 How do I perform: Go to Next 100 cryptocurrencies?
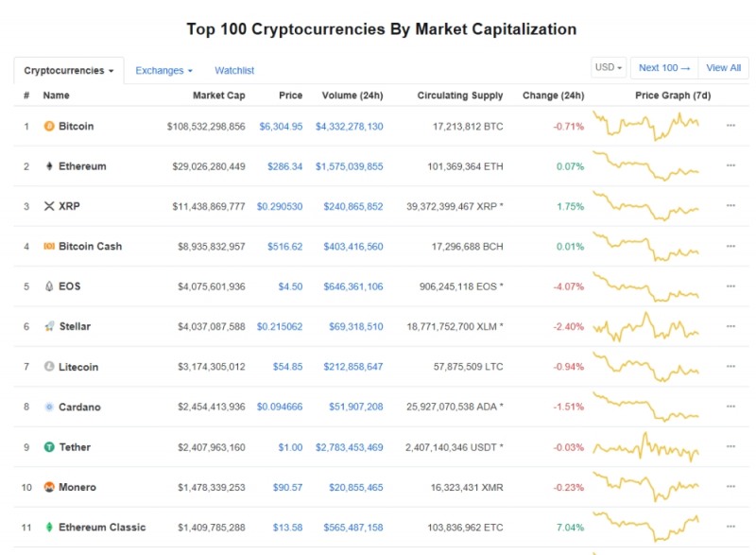[664, 68]
